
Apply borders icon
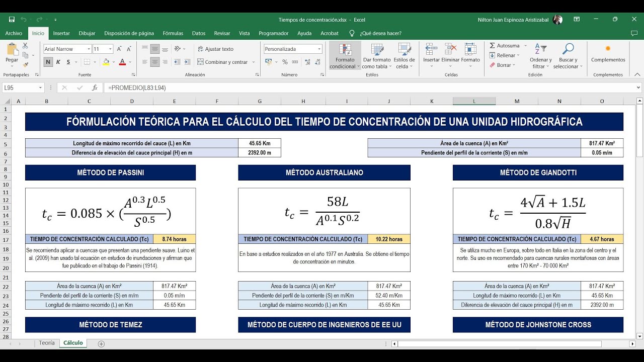point(87,62)
